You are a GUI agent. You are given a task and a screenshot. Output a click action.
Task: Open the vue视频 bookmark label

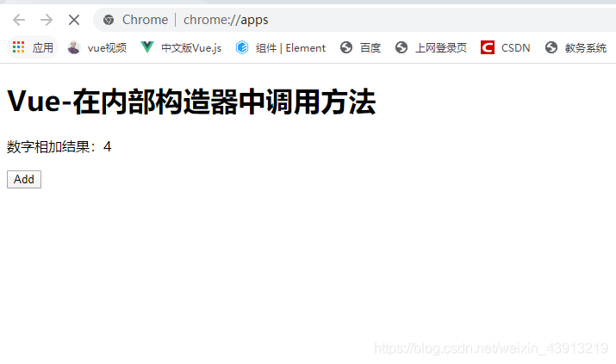pos(107,48)
